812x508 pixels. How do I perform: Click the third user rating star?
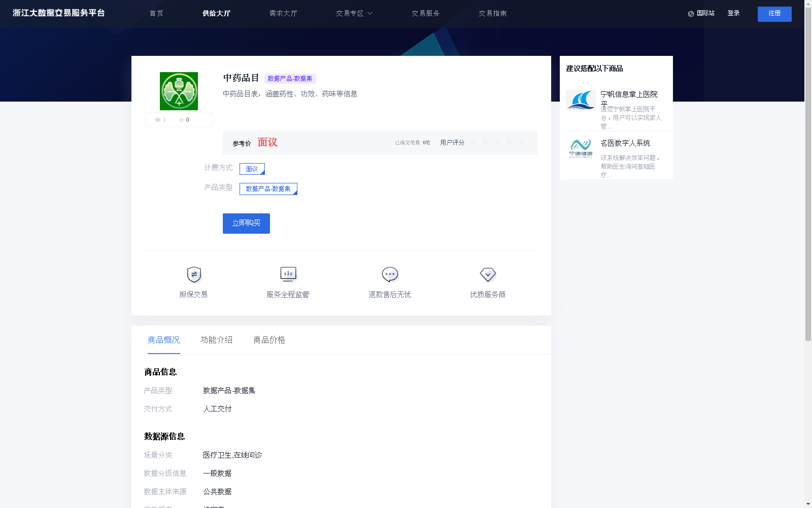[x=497, y=142]
